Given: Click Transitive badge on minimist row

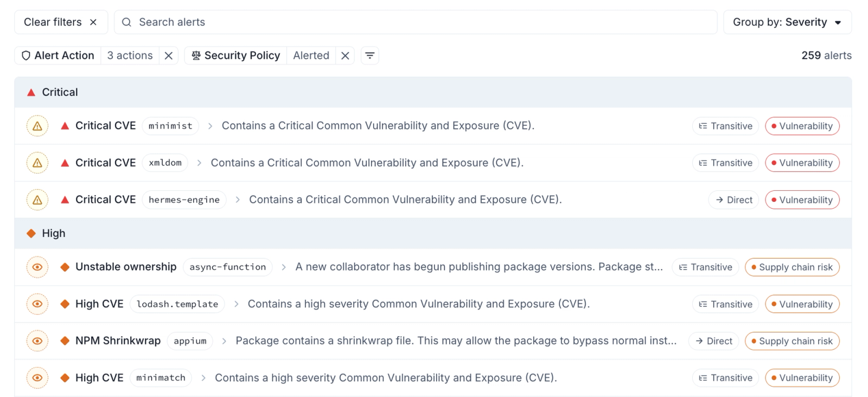Looking at the screenshot, I should pyautogui.click(x=725, y=126).
